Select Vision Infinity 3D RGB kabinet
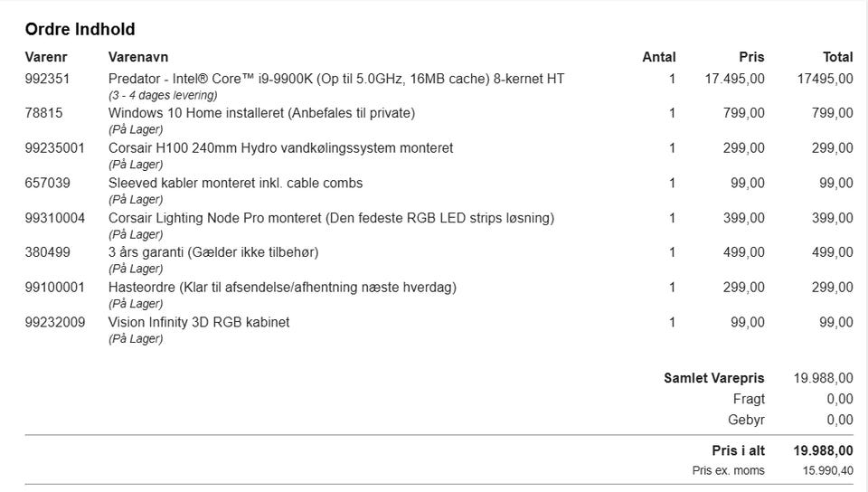This screenshot has height=492, width=868. coord(199,322)
